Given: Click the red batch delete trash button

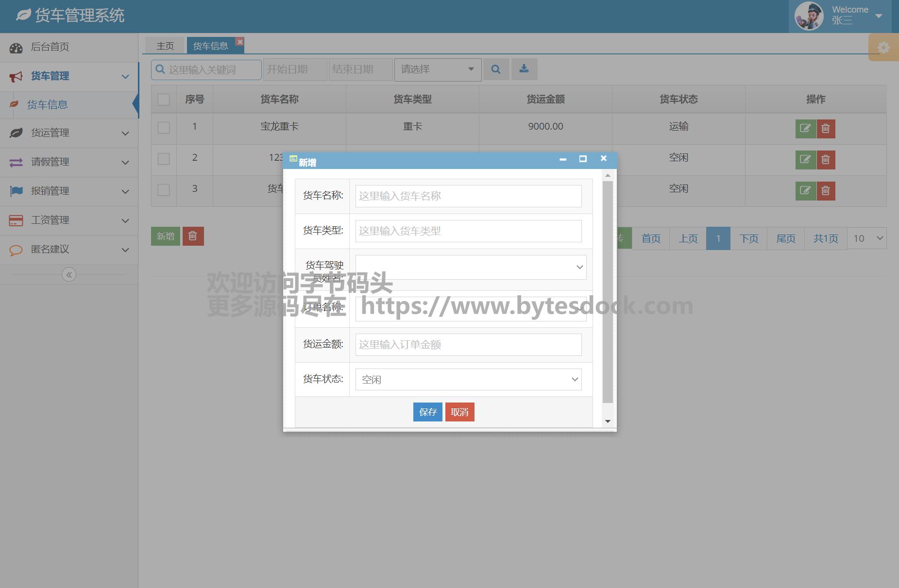Looking at the screenshot, I should tap(193, 236).
